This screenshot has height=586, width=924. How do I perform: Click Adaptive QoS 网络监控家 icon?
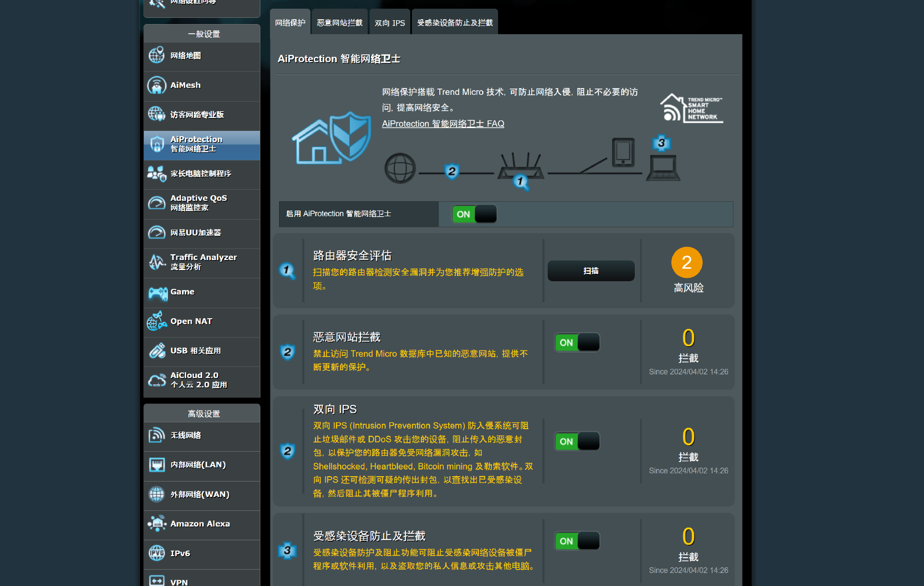156,203
